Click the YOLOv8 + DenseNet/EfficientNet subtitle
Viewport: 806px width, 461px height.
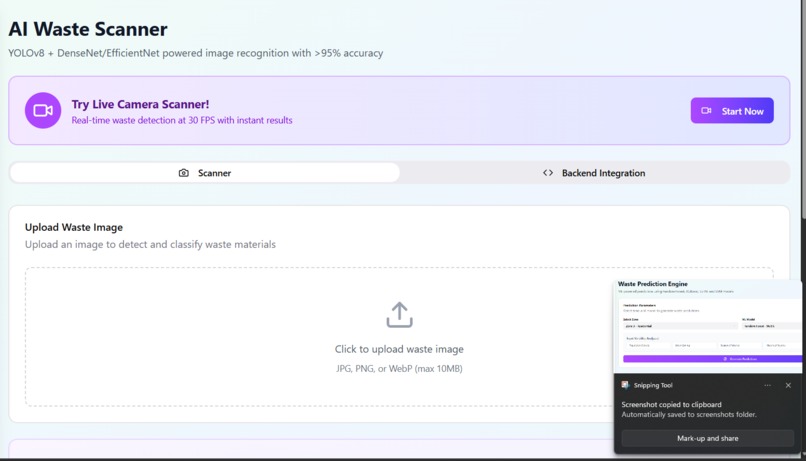196,53
